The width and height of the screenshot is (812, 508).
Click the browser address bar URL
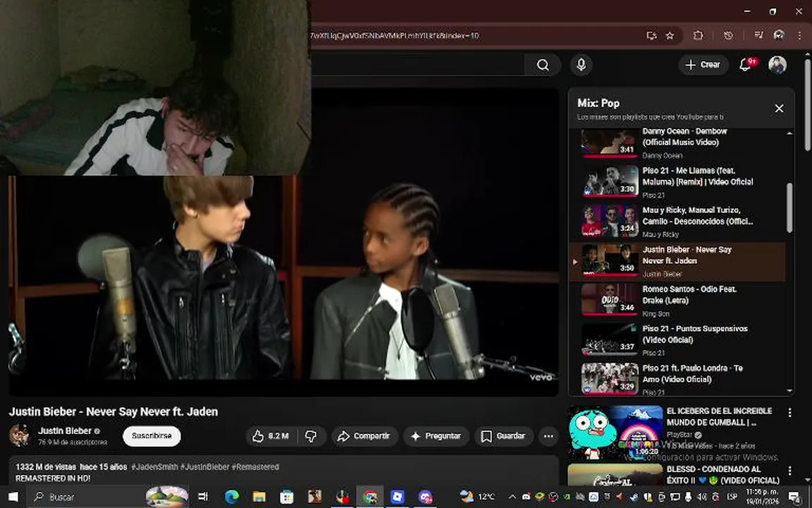pyautogui.click(x=395, y=36)
